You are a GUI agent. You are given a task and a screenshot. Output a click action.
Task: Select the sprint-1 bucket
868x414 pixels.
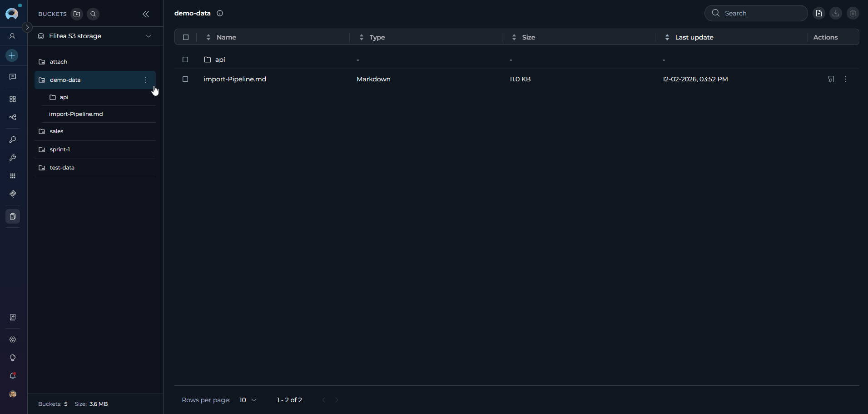tap(95, 150)
